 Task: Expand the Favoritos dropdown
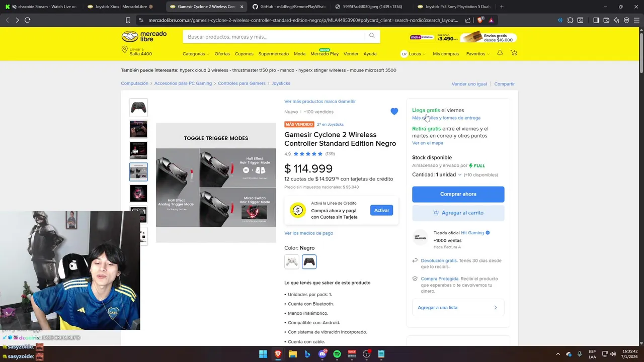point(477,54)
